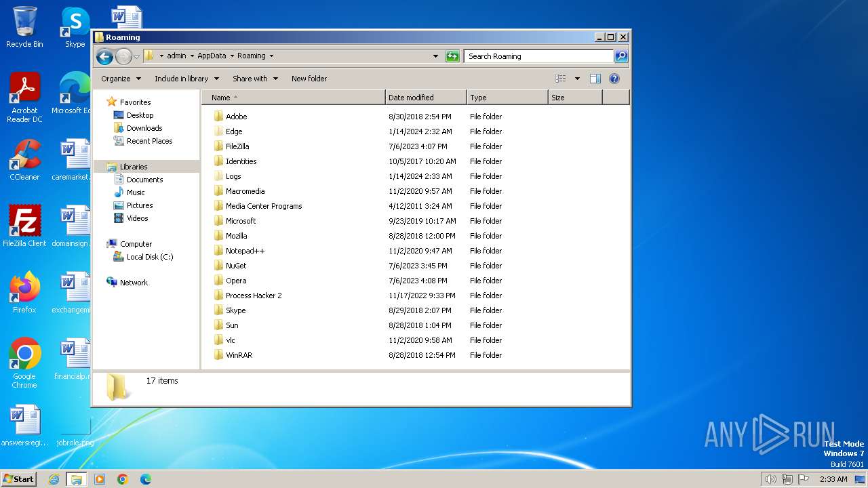Toggle the preview pane button
868x488 pixels.
595,79
